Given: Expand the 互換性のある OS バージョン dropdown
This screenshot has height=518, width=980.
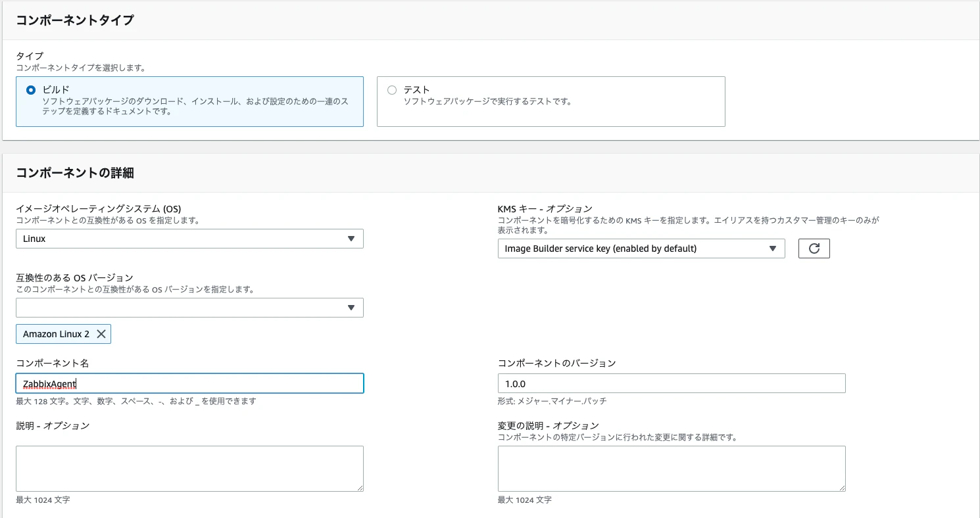Looking at the screenshot, I should (189, 307).
